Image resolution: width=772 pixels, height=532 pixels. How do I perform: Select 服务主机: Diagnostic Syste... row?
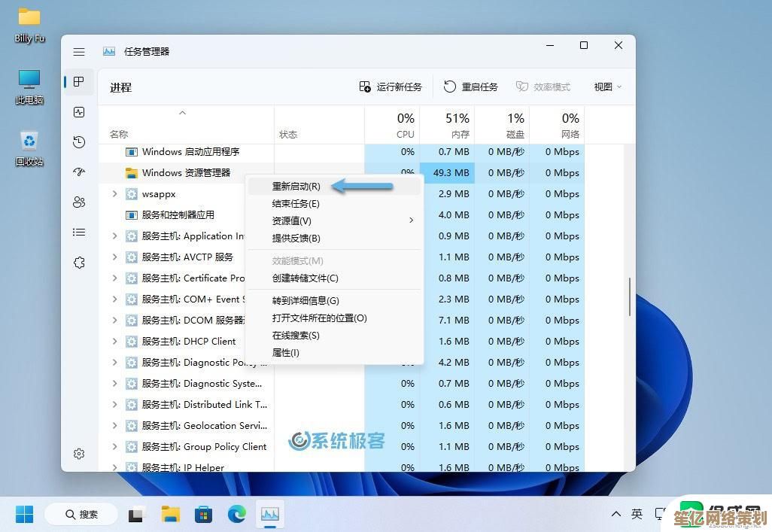341,384
